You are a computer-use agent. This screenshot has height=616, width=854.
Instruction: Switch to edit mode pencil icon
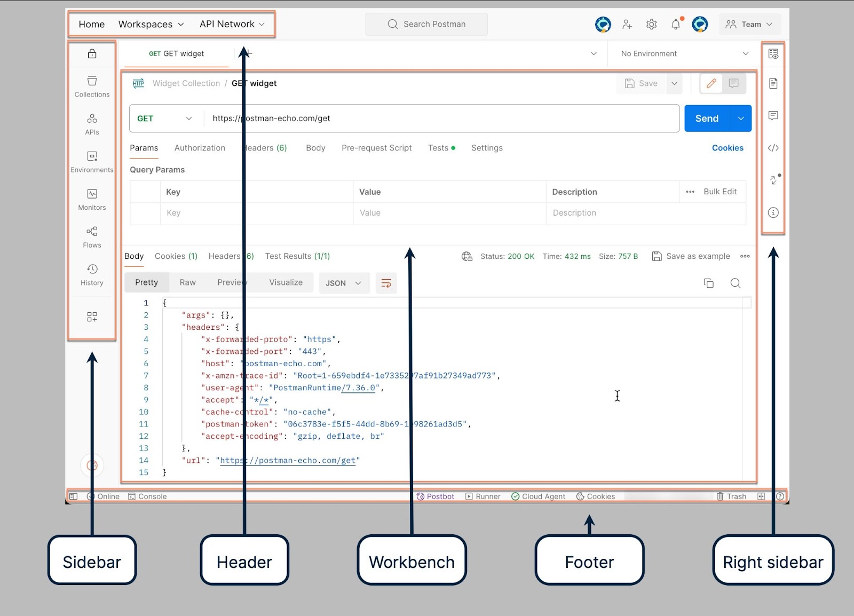(x=711, y=83)
